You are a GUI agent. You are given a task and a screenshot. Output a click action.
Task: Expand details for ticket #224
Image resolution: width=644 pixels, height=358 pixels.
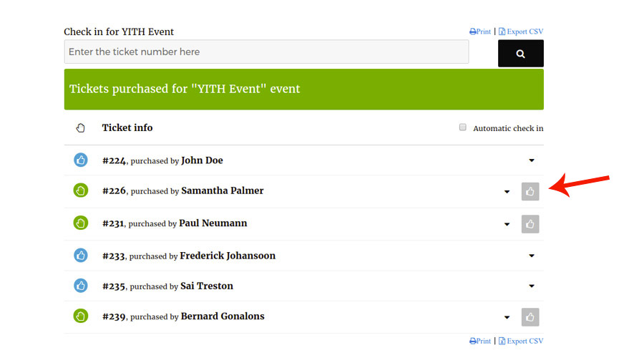click(532, 160)
